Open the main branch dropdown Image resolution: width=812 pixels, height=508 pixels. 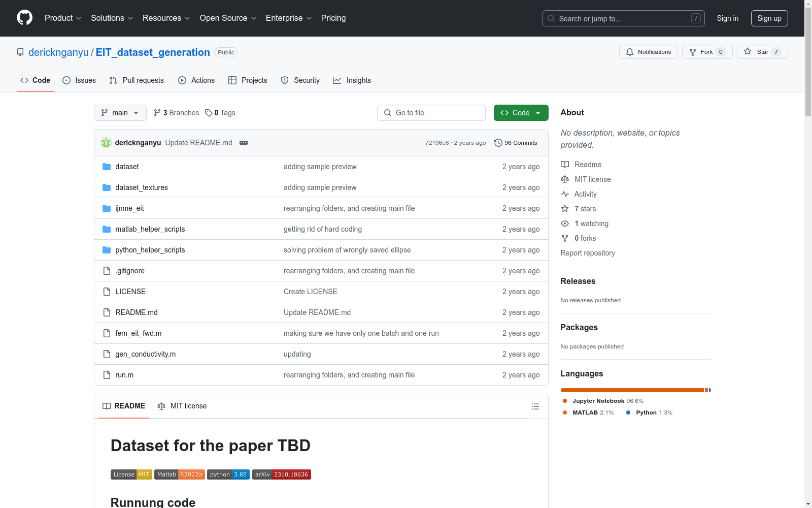click(120, 113)
